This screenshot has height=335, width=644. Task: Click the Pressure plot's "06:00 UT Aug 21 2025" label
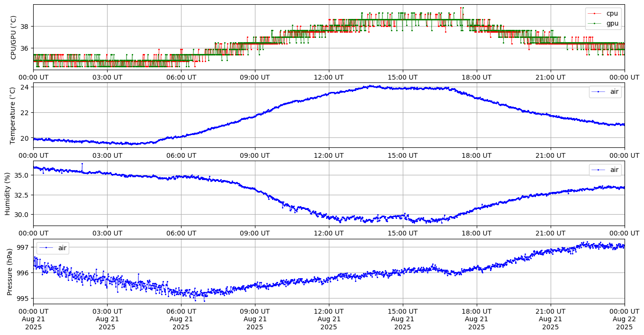(x=181, y=319)
